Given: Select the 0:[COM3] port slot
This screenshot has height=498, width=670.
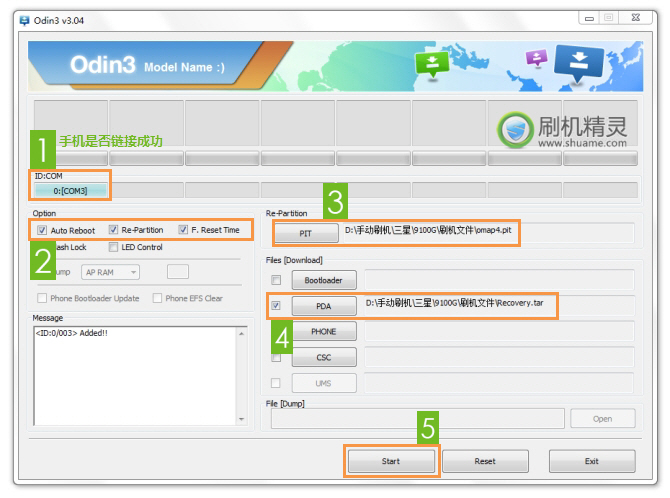Looking at the screenshot, I should click(71, 191).
